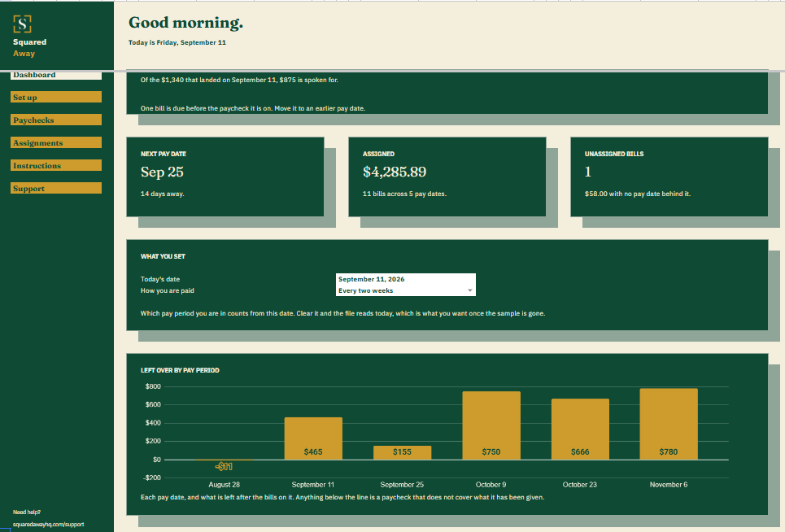Select 11 bills across 5 pay dates text
Screen dimensions: 785x532
[404, 194]
